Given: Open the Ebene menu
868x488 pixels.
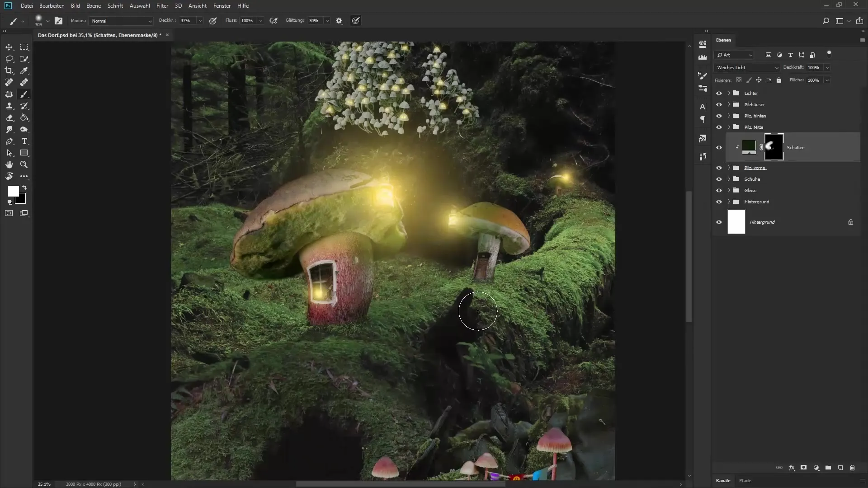Looking at the screenshot, I should click(x=94, y=5).
